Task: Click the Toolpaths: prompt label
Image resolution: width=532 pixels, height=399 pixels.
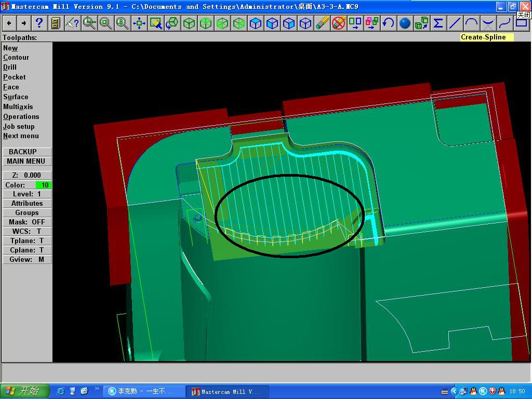Action: click(20, 37)
